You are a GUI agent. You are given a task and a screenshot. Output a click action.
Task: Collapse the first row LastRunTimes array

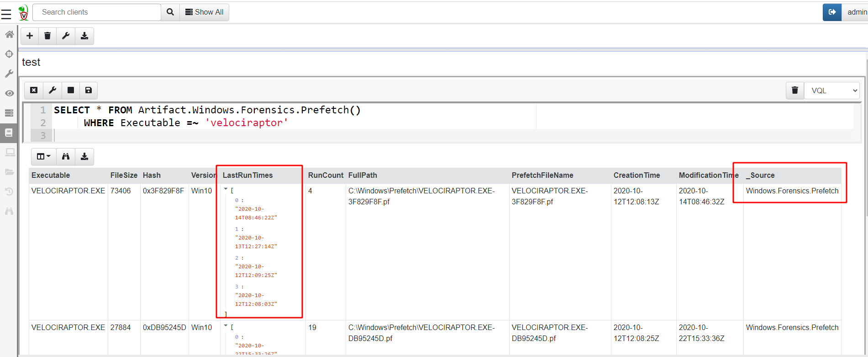click(x=226, y=189)
